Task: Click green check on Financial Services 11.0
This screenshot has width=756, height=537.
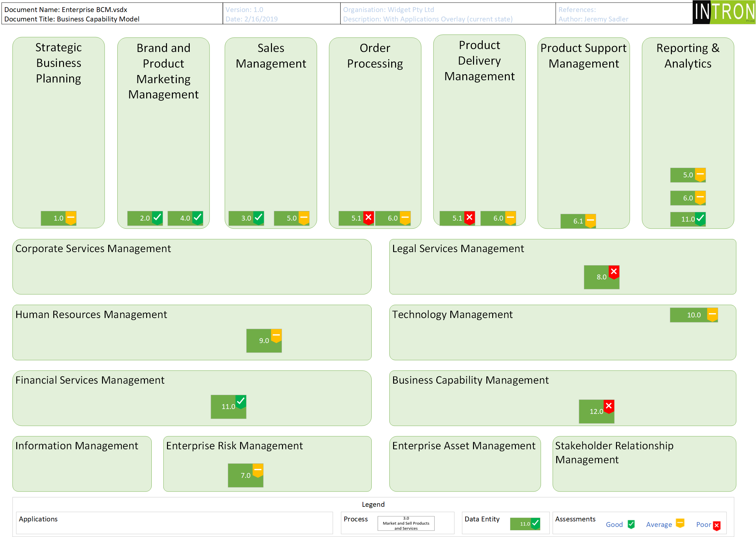Action: point(241,401)
